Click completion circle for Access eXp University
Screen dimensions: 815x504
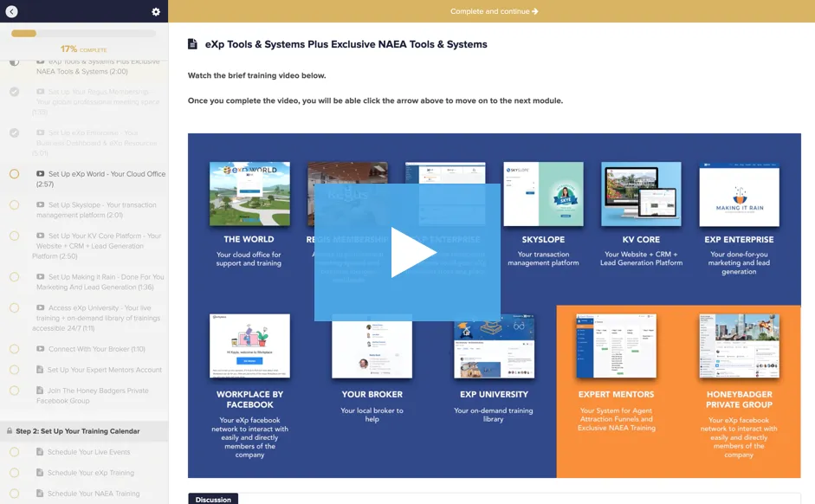15,308
